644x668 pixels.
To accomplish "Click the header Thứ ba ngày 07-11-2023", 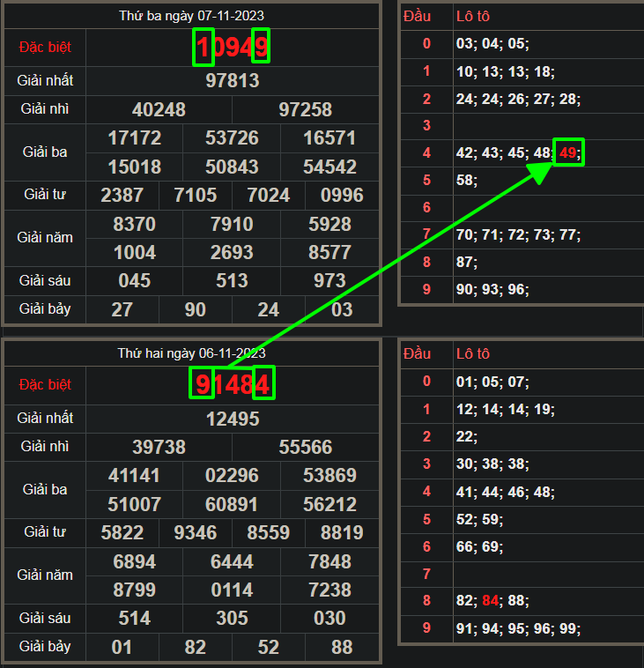I will [x=191, y=16].
